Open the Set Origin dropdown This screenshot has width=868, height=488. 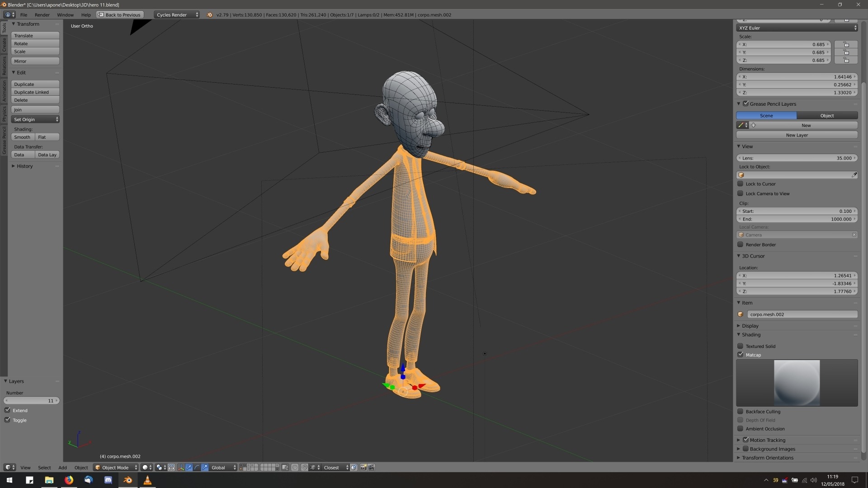[35, 119]
